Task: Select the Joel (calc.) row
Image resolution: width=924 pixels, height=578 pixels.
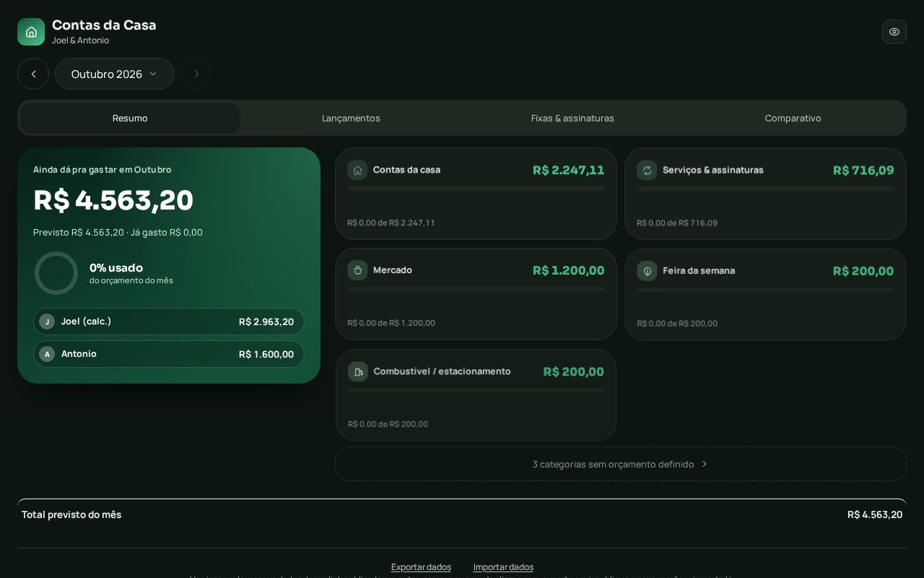Action: (x=169, y=322)
